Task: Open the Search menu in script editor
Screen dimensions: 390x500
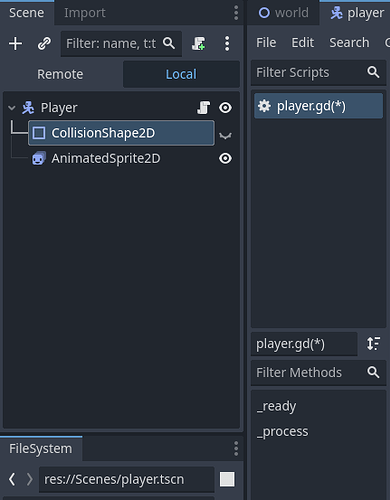Action: (x=349, y=43)
